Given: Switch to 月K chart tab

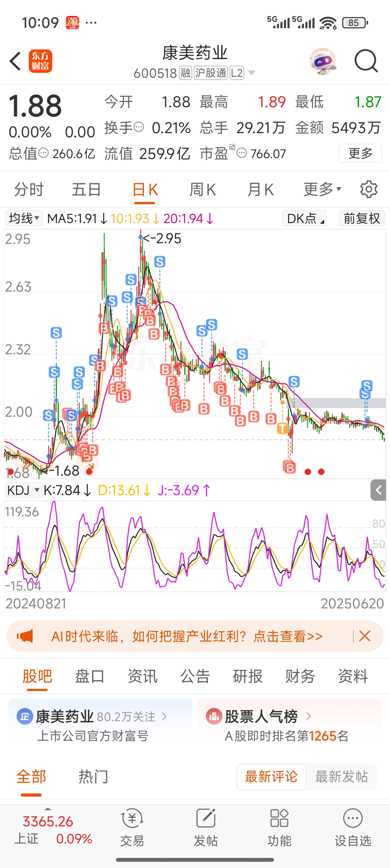Looking at the screenshot, I should (261, 189).
